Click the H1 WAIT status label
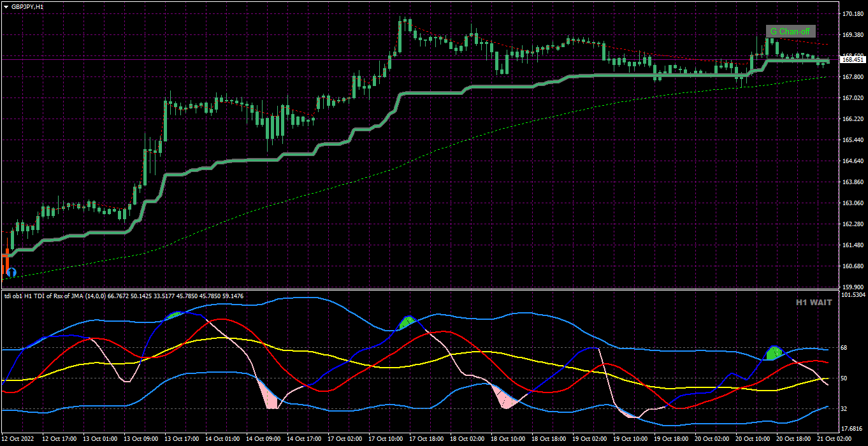The width and height of the screenshot is (868, 446). coord(813,303)
